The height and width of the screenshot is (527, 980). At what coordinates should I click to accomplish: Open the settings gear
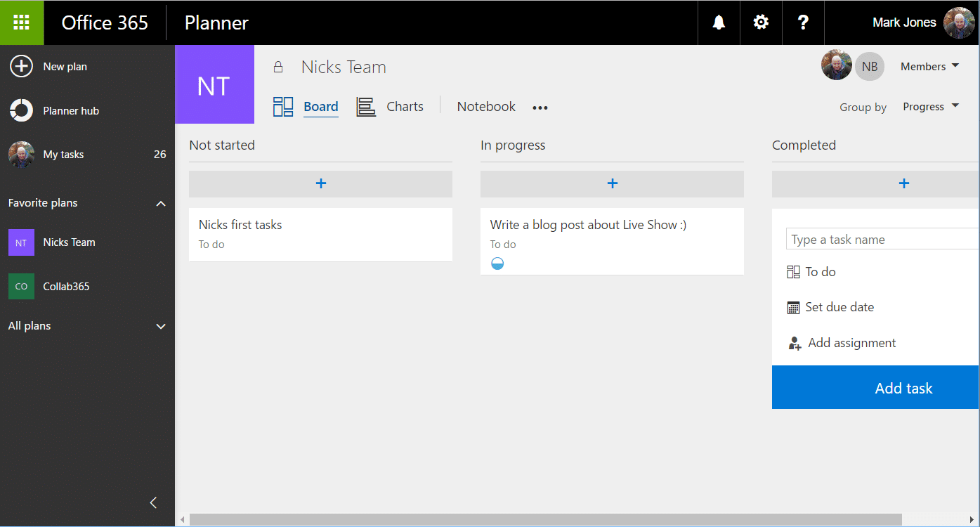click(x=761, y=22)
